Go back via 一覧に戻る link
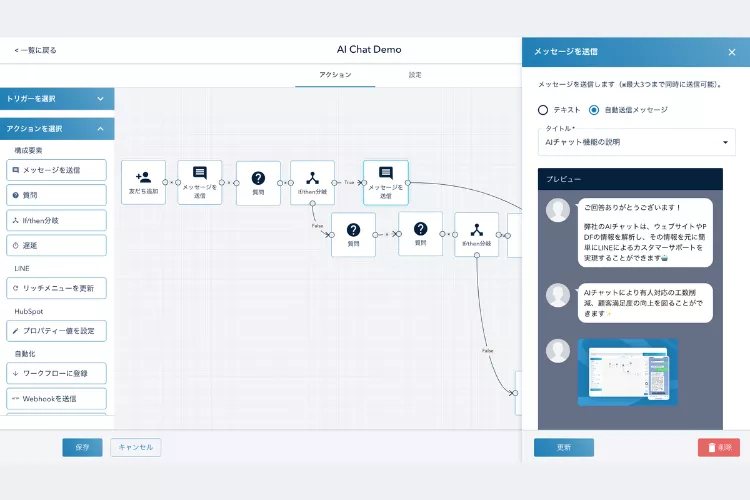The height and width of the screenshot is (500, 750). (36, 50)
